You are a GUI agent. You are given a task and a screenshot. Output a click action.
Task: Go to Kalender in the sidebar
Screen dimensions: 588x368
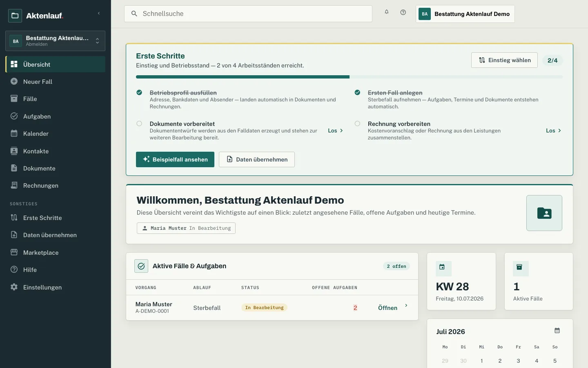click(x=55, y=133)
